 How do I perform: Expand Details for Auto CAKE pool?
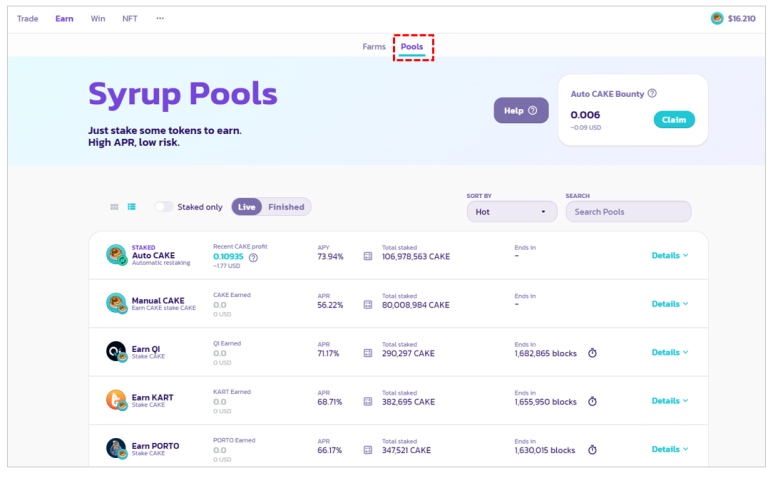click(670, 255)
